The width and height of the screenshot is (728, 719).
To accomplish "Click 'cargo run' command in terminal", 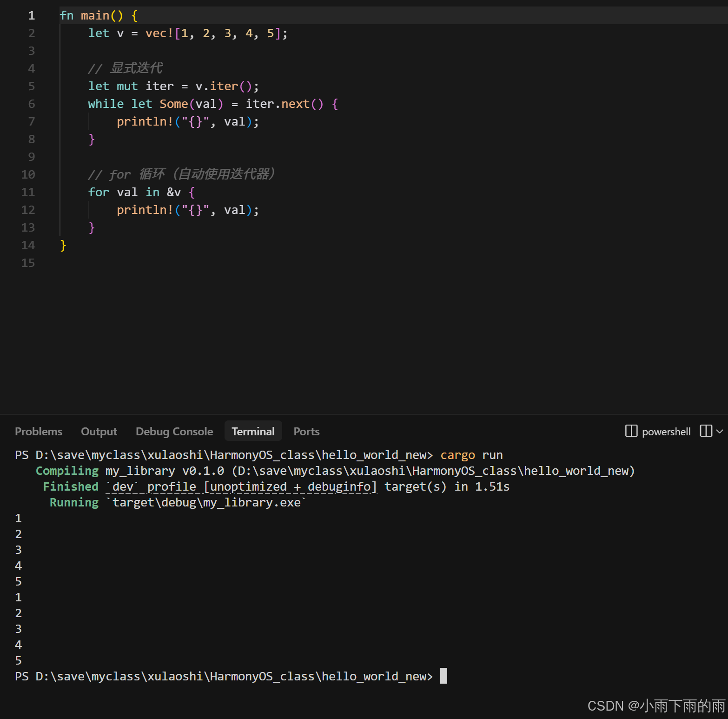I will click(471, 455).
